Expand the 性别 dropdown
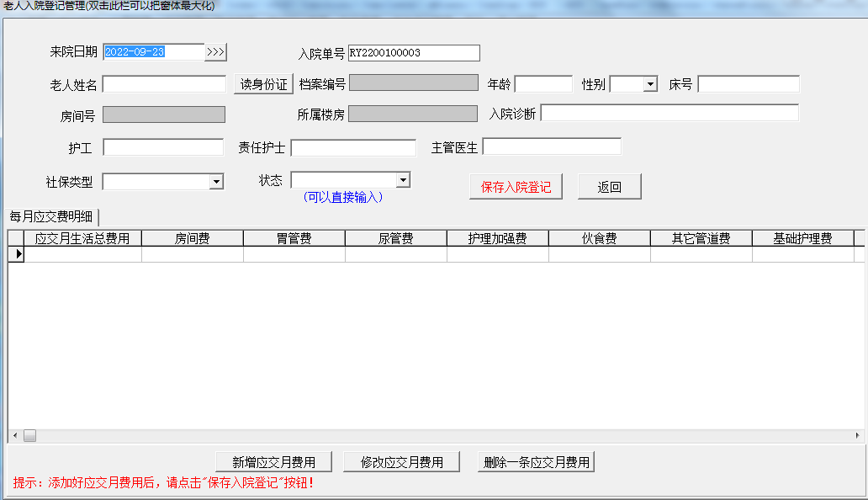The image size is (868, 500). click(x=649, y=84)
